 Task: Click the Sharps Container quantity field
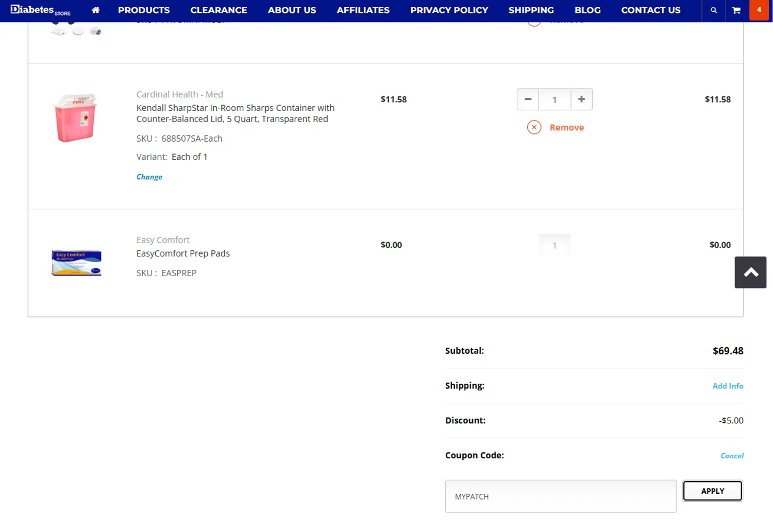[554, 99]
